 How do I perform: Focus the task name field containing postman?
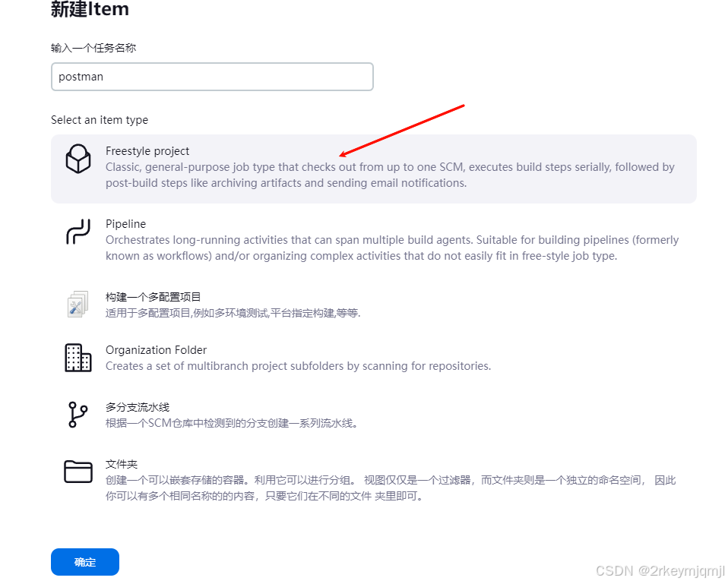(x=212, y=77)
